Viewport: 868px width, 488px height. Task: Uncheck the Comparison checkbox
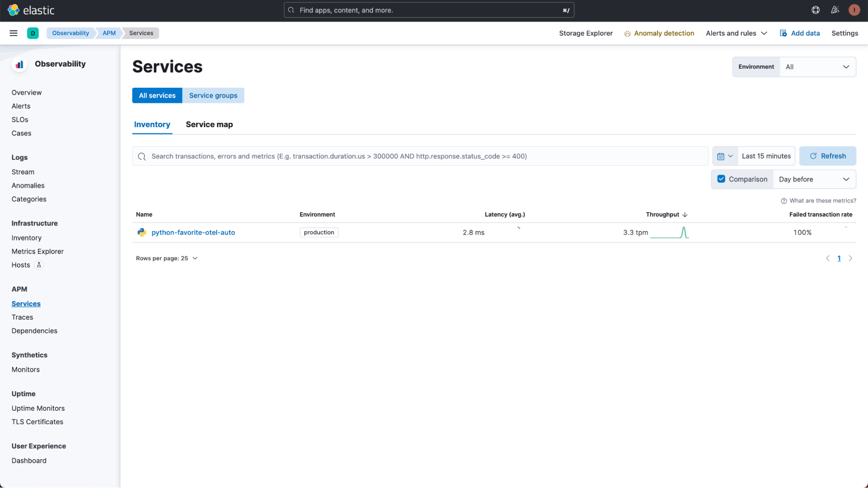click(721, 179)
